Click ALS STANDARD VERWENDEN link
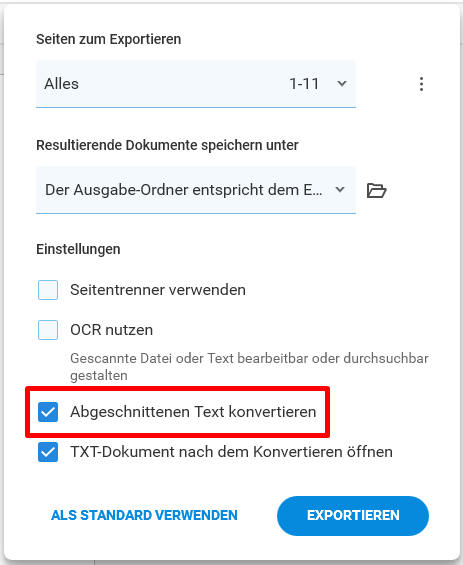This screenshot has height=565, width=463. tap(144, 515)
